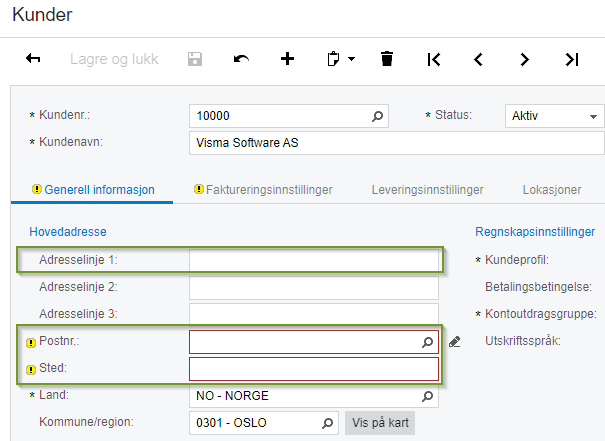The width and height of the screenshot is (605, 441).
Task: Click the Sted input field
Action: pyautogui.click(x=314, y=369)
